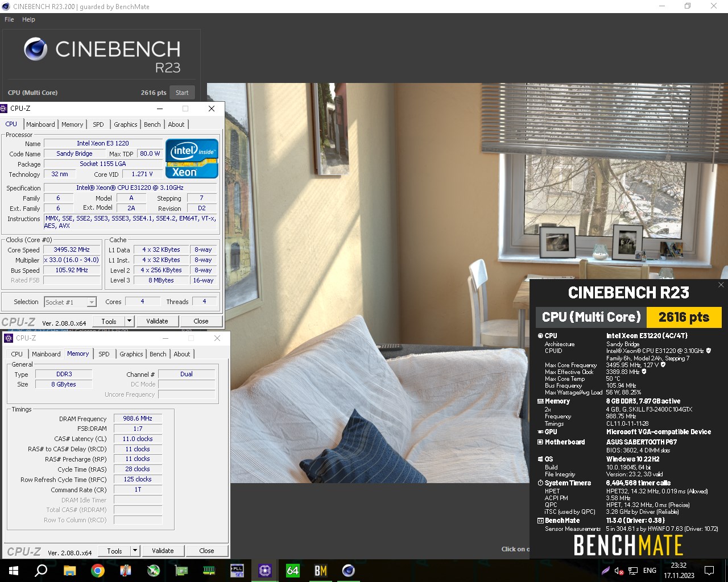728x582 pixels.
Task: Click ASUS SABERTOOTH P67 motherboard text
Action: pos(642,442)
